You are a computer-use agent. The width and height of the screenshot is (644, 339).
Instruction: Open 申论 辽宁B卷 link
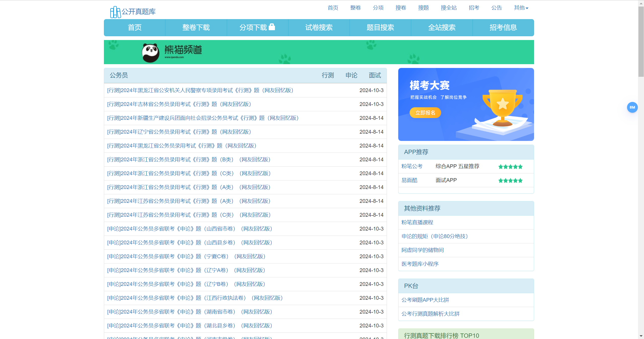[186, 284]
